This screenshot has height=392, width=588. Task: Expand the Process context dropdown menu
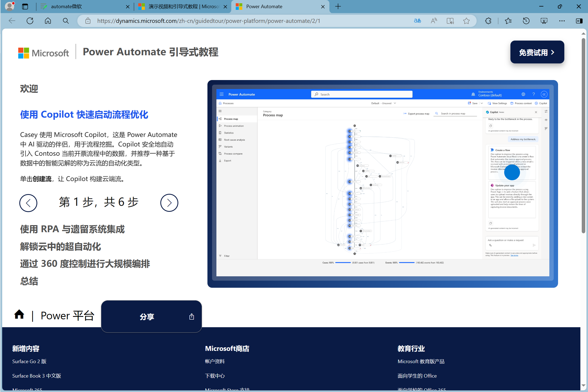(522, 104)
